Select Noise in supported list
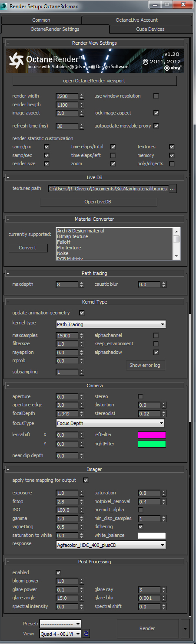Screen dimensions: 196x644 [63, 253]
